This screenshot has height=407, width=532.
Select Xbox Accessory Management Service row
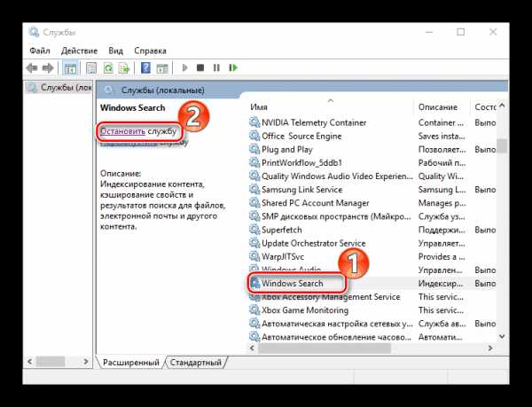[x=372, y=297]
